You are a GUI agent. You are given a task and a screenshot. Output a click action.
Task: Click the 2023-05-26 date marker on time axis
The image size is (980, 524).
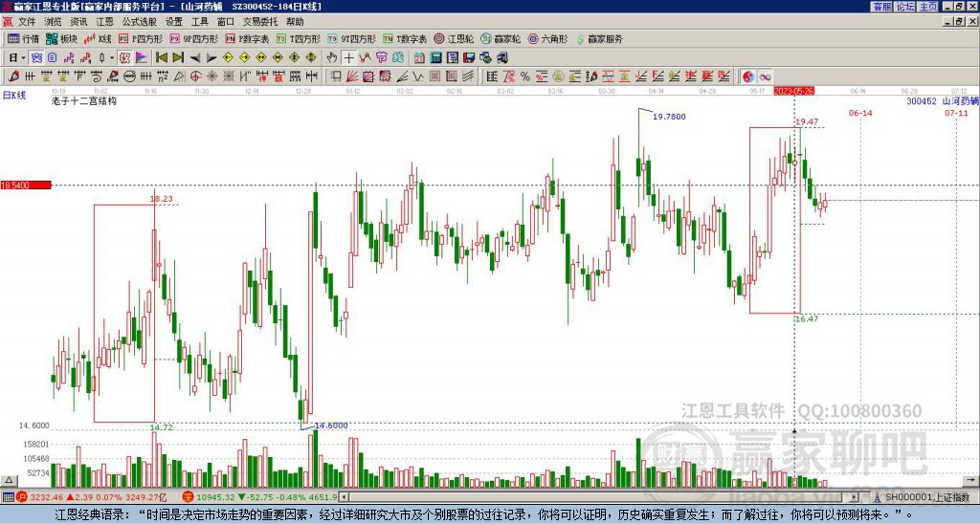click(793, 91)
